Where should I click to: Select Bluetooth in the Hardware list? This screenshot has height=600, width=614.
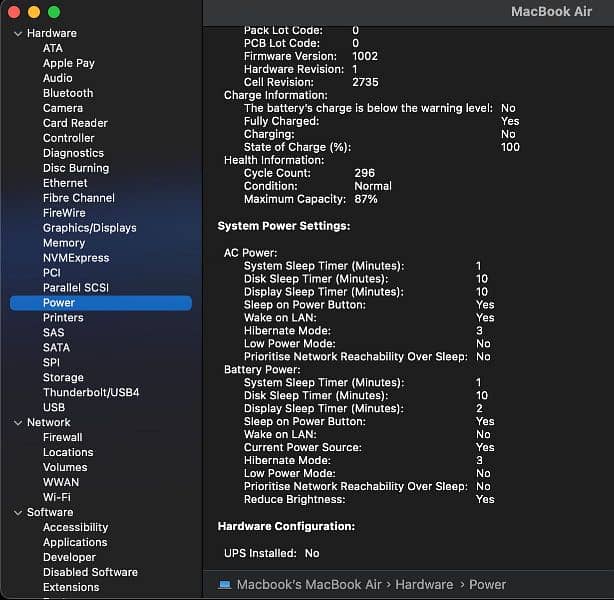(x=68, y=93)
